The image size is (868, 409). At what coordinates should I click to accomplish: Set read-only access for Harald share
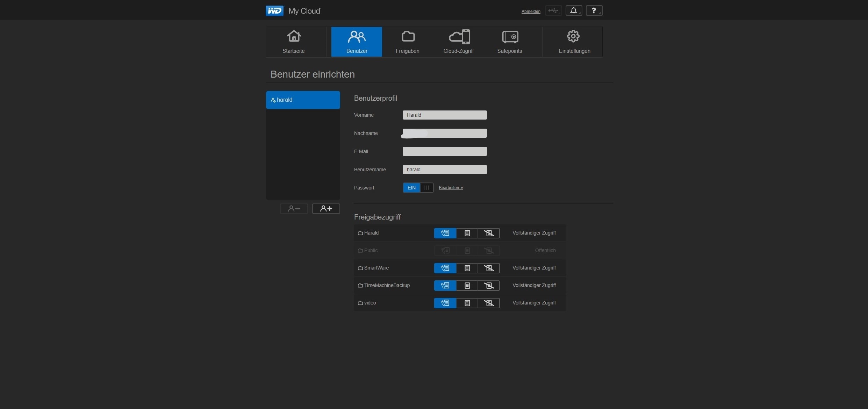point(467,233)
